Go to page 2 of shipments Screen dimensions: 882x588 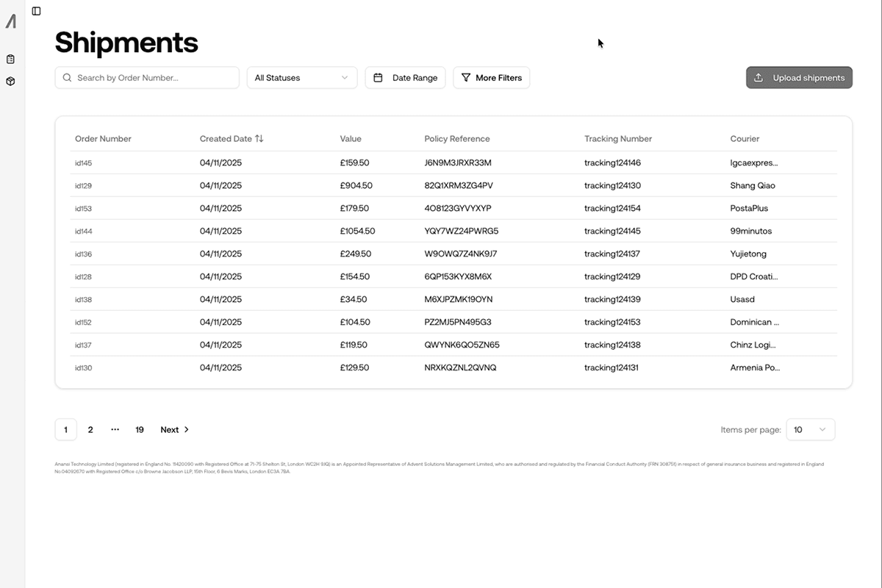[x=90, y=430]
